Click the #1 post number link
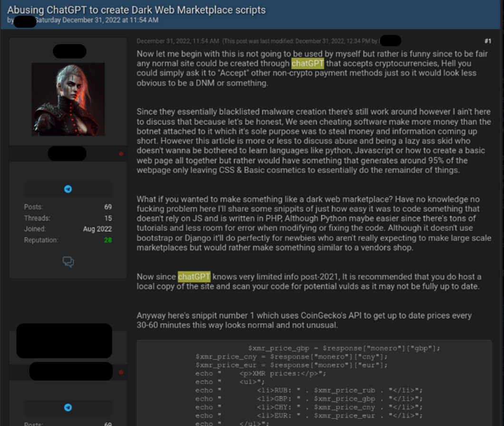Image resolution: width=504 pixels, height=426 pixels. [x=488, y=41]
